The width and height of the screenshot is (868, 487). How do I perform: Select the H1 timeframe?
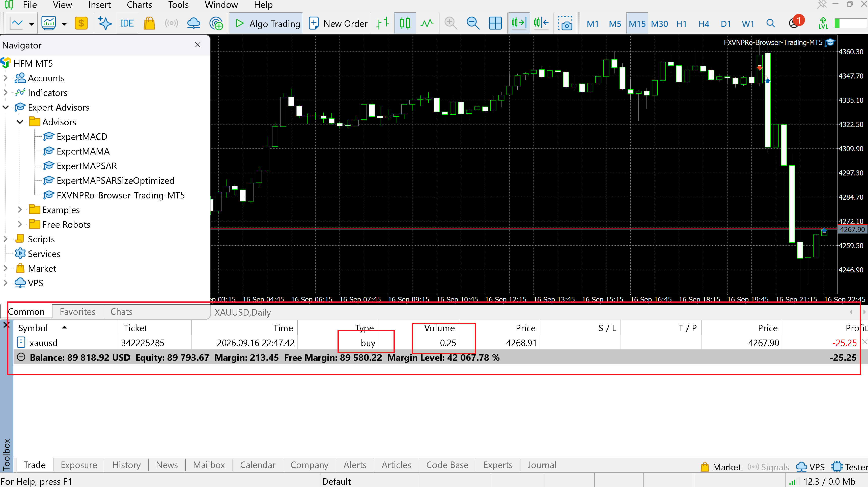[x=681, y=24]
